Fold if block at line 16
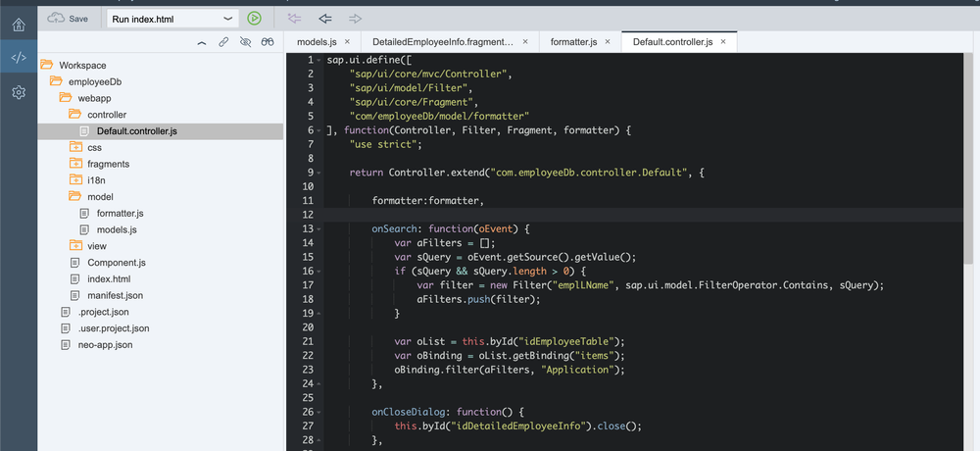Image resolution: width=980 pixels, height=451 pixels. tap(318, 271)
